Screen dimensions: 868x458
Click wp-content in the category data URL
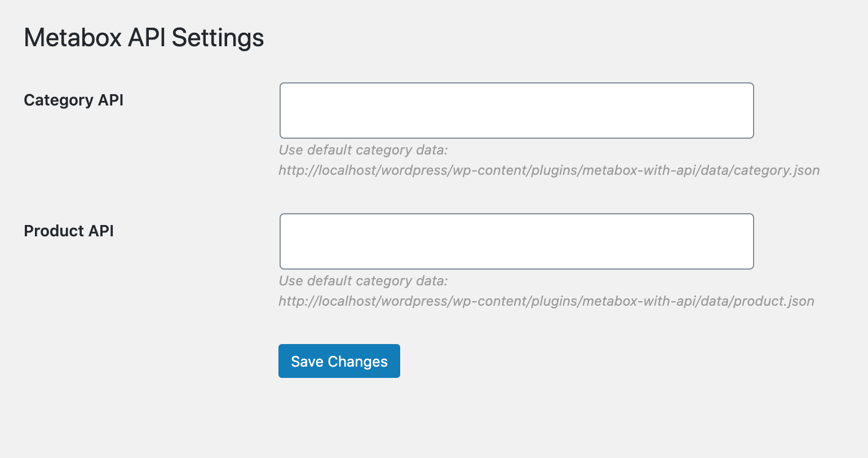tap(489, 170)
